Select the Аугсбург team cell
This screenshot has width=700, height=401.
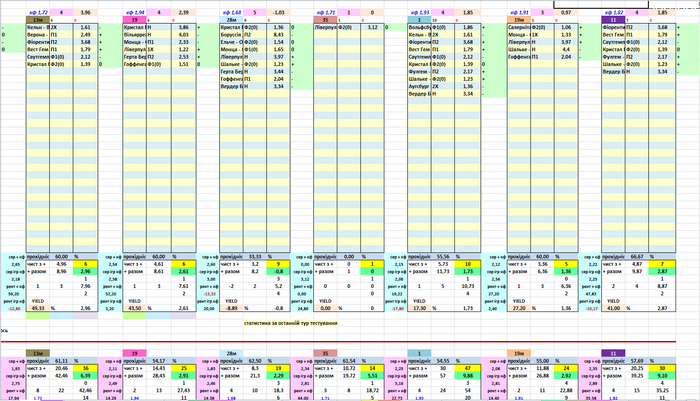point(420,86)
